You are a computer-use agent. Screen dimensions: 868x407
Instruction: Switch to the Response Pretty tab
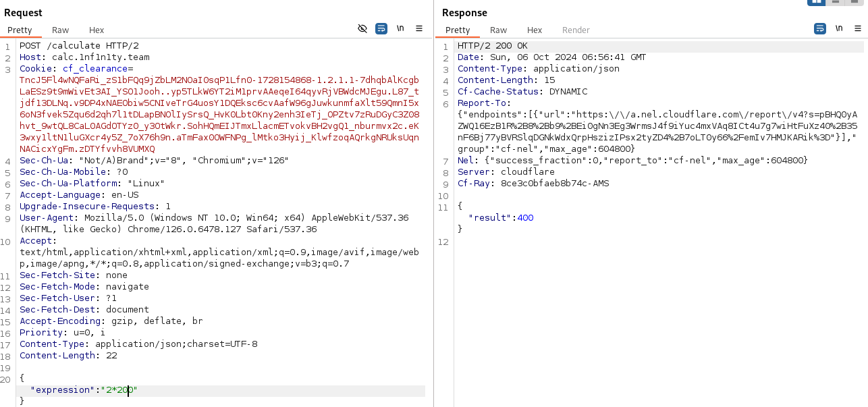tap(458, 30)
